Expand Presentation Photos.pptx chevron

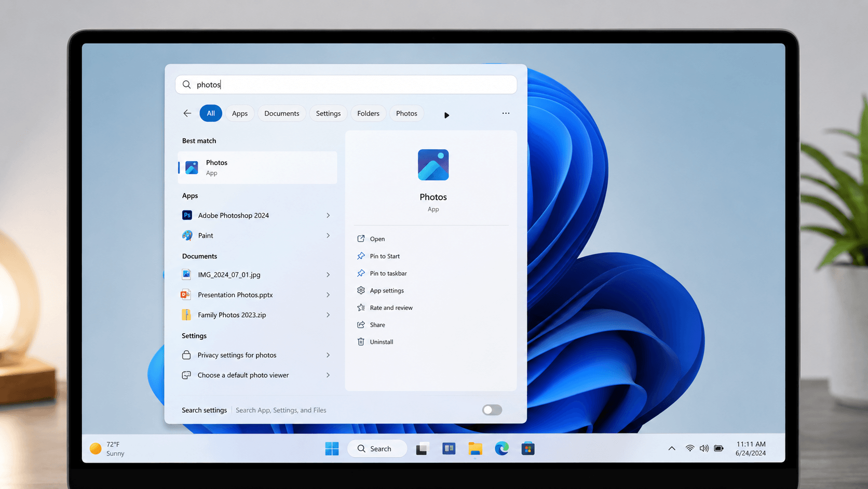point(328,295)
